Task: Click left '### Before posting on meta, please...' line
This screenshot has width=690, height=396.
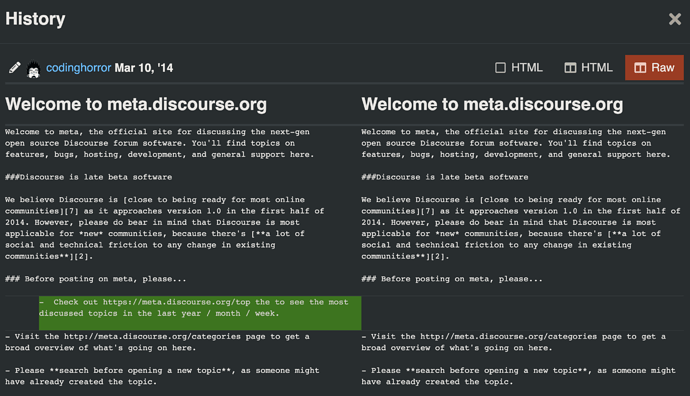Action: tap(95, 279)
